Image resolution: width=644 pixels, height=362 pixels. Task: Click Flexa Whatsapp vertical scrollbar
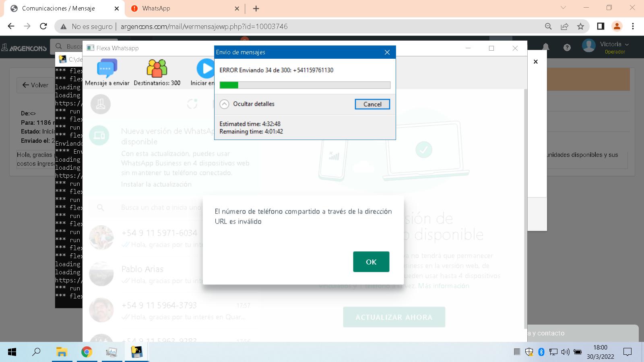525,208
